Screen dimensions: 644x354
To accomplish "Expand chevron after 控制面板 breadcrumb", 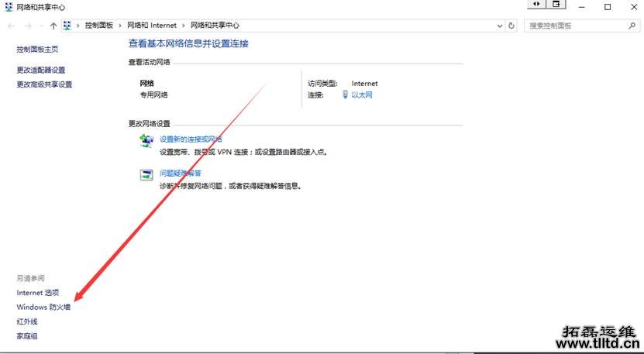I will tap(120, 26).
